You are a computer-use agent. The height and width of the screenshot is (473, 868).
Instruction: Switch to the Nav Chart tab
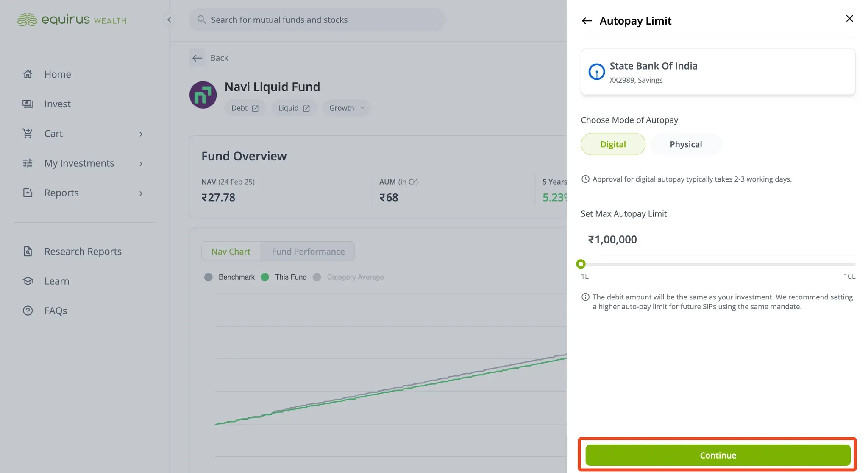point(231,252)
